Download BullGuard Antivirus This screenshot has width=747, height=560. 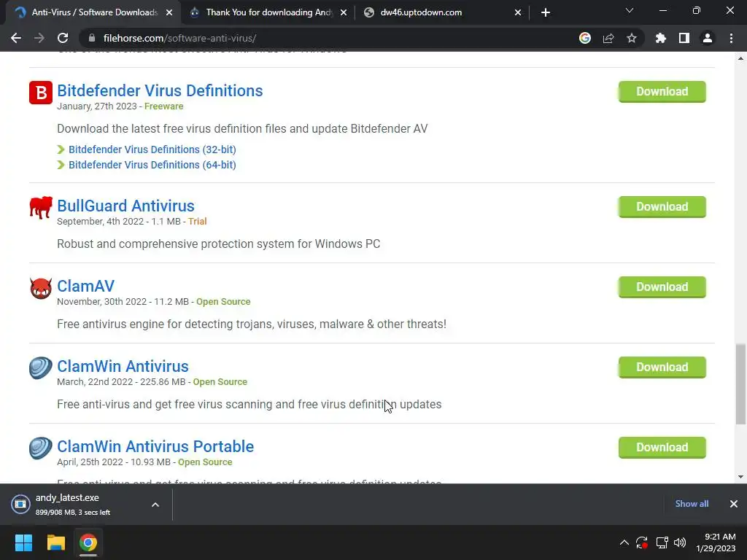[x=662, y=206]
